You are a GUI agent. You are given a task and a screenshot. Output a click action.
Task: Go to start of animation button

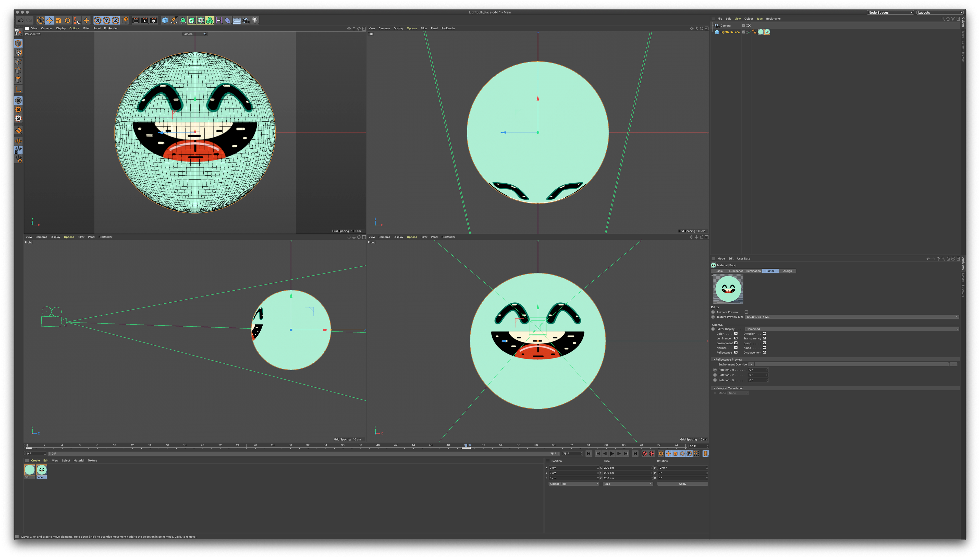pyautogui.click(x=589, y=453)
